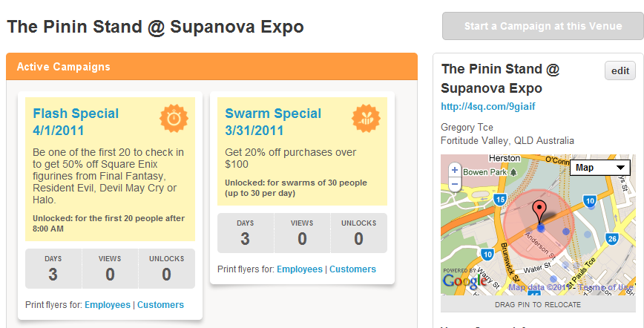Screen dimensions: 644x328
Task: Print Employees flyers for Flash Special
Action: coord(107,305)
